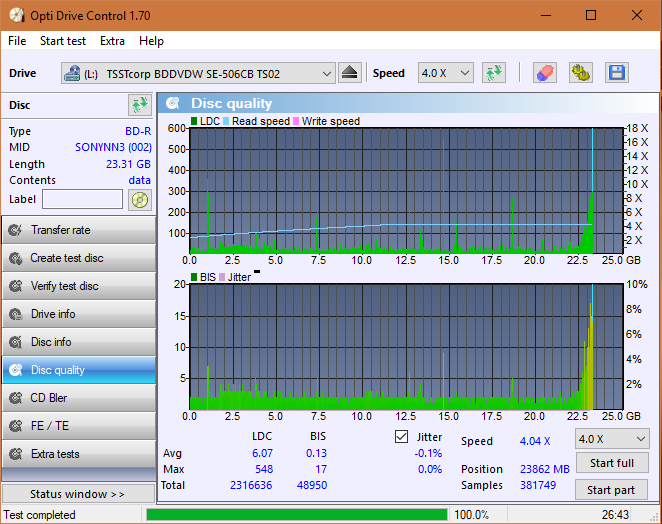Screen dimensions: 662x524
Task: Click the Verify test disc sidebar icon
Action: (x=16, y=286)
